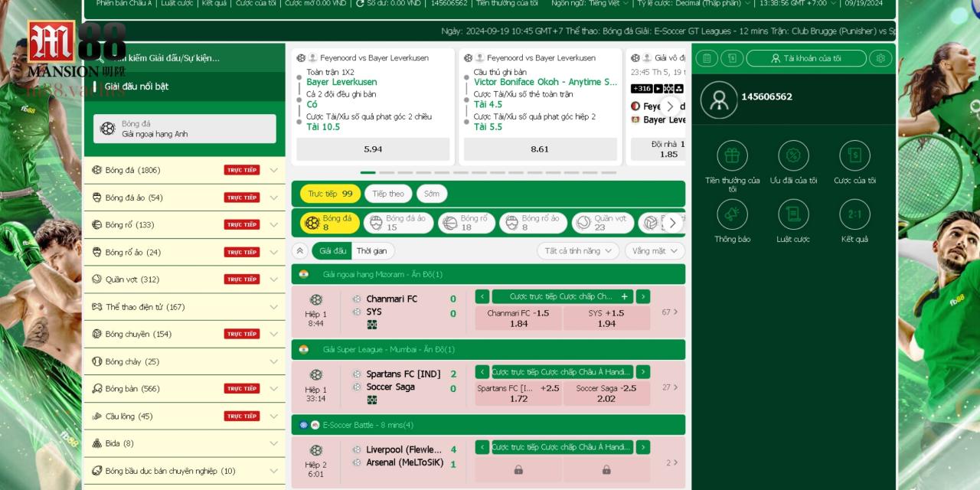
Task: Click the soccer ball icon in Chanmari FC match
Action: click(316, 299)
